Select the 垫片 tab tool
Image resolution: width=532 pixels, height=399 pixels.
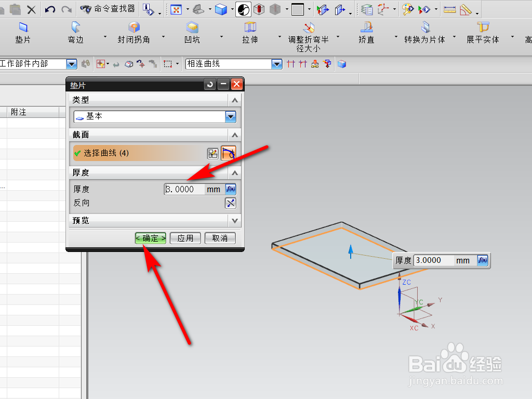[23, 33]
